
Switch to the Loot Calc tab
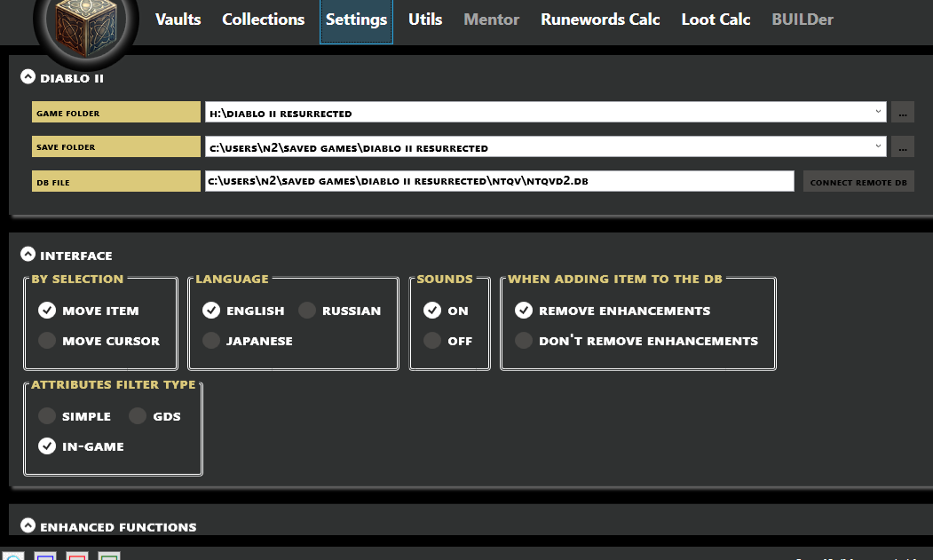(716, 20)
